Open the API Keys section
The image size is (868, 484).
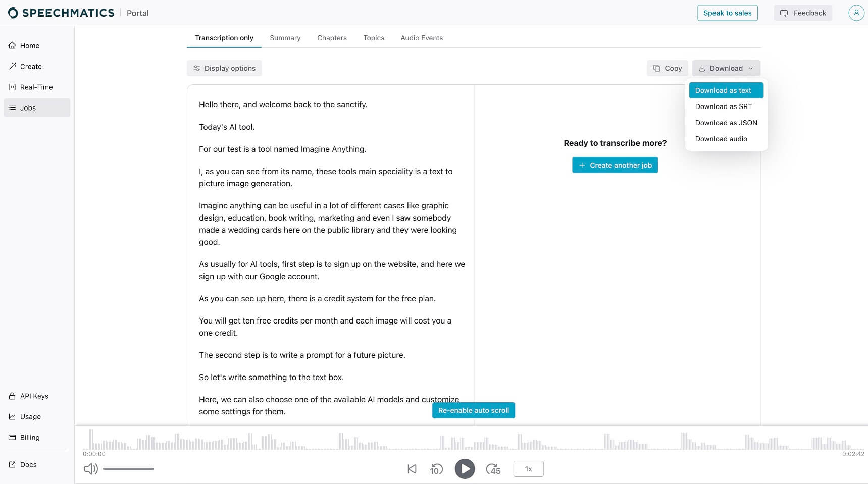(33, 396)
